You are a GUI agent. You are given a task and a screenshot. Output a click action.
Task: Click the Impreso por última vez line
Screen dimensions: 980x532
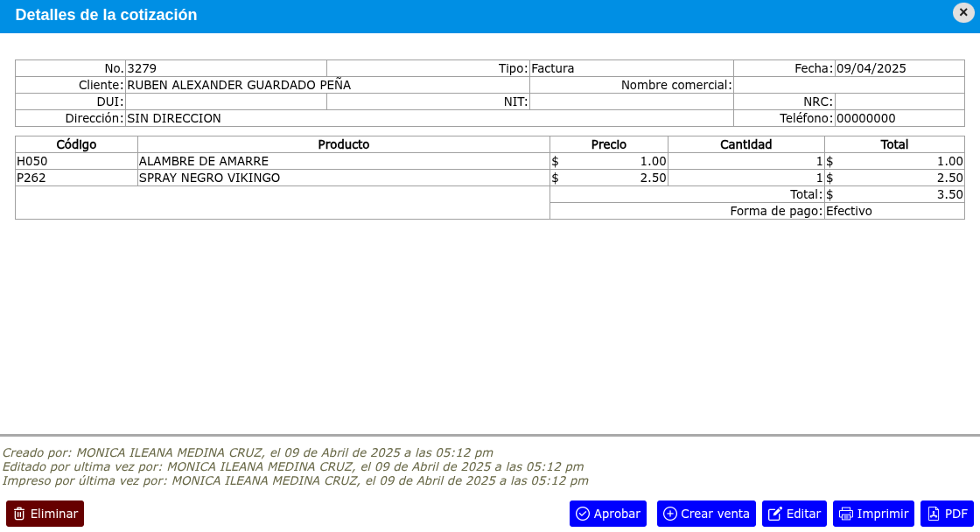pos(295,480)
